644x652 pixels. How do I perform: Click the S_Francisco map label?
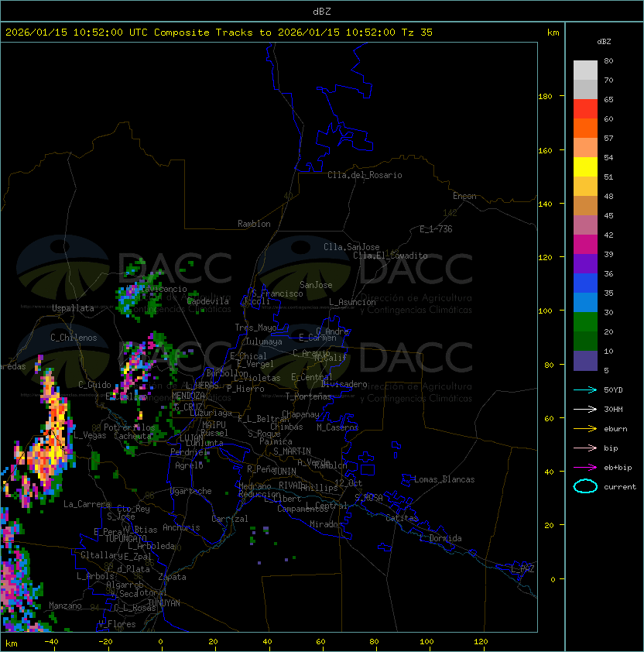pyautogui.click(x=277, y=293)
